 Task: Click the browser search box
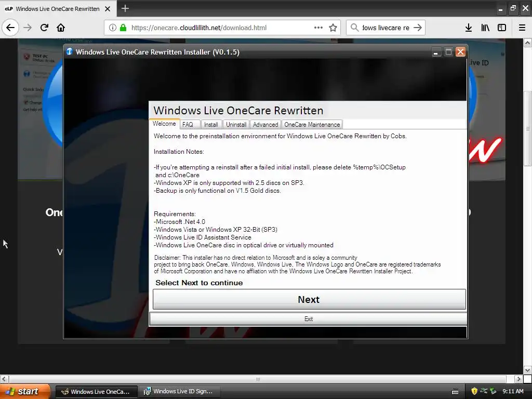pos(385,28)
